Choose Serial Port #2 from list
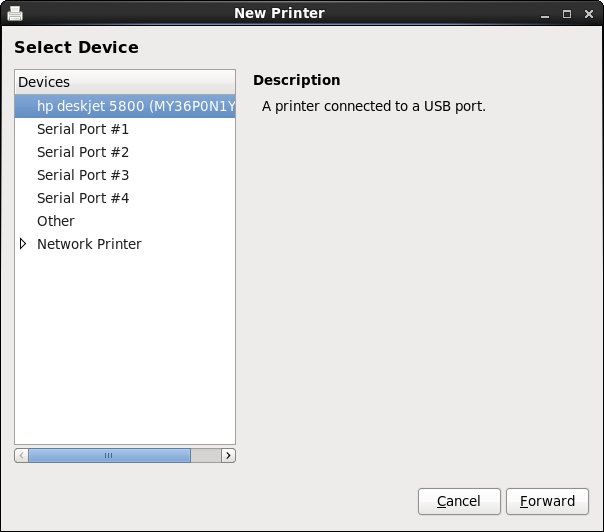This screenshot has height=532, width=604. 83,152
